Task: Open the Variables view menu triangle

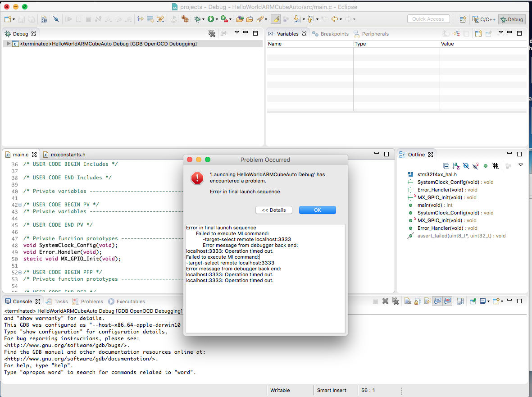Action: tap(501, 32)
